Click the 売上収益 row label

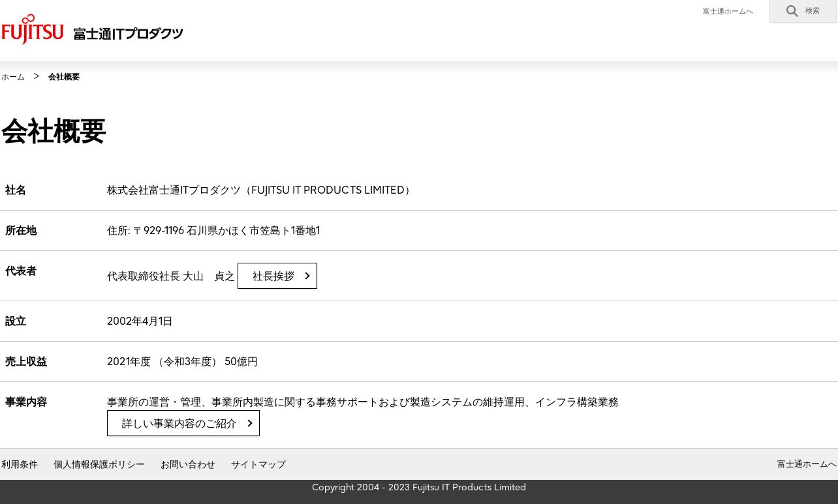coord(26,362)
